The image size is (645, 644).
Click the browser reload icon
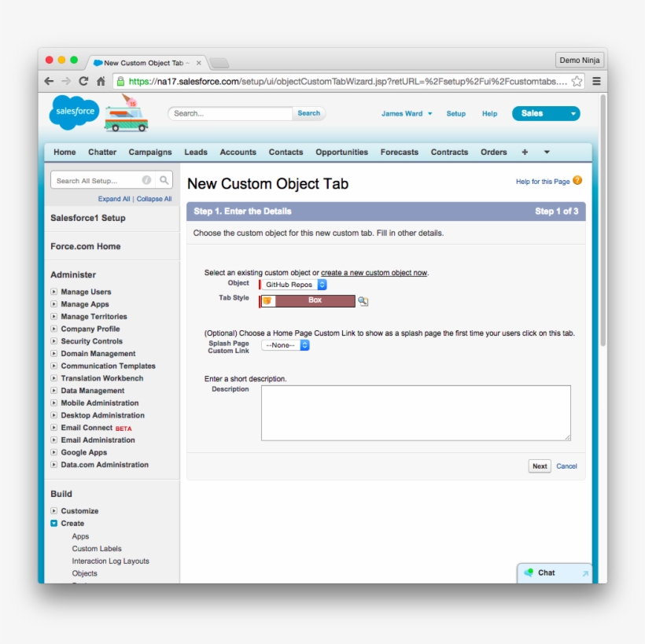click(x=83, y=80)
